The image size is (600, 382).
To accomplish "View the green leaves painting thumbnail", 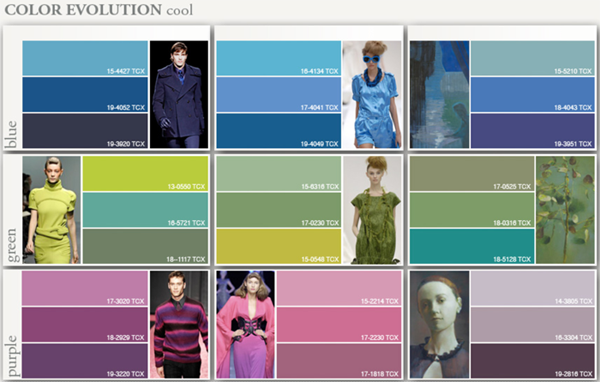I will 566,210.
